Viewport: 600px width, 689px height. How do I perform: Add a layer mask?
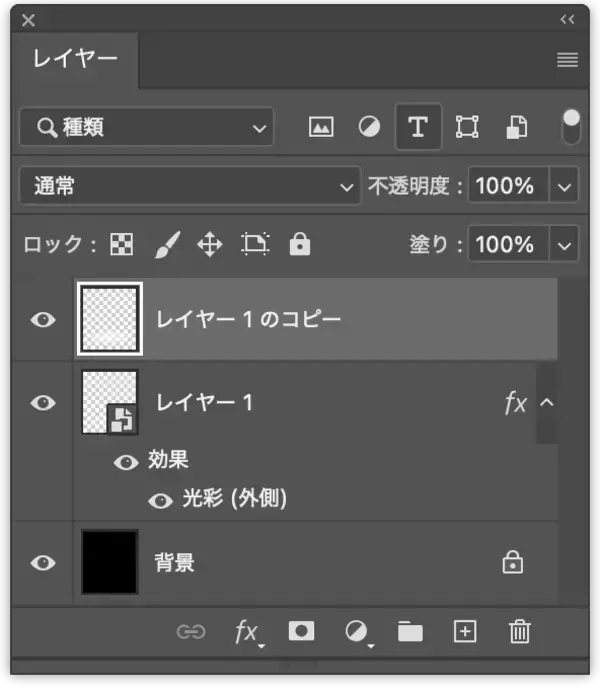tap(301, 631)
